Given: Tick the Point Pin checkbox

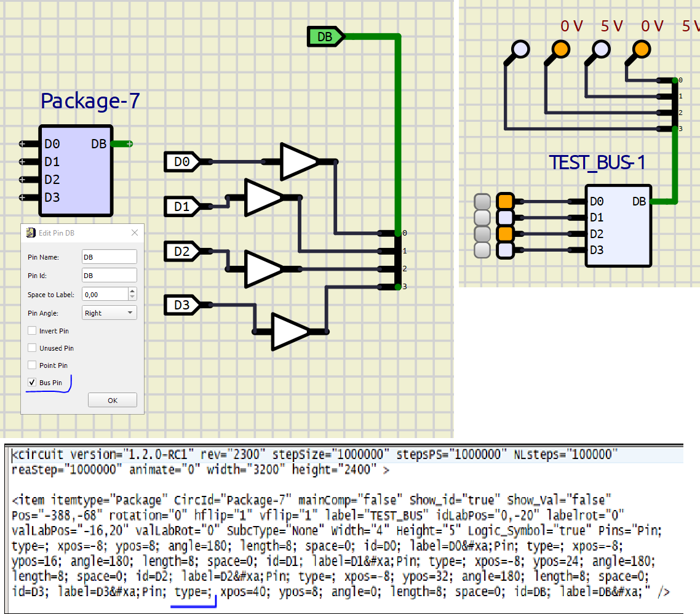Looking at the screenshot, I should point(33,365).
